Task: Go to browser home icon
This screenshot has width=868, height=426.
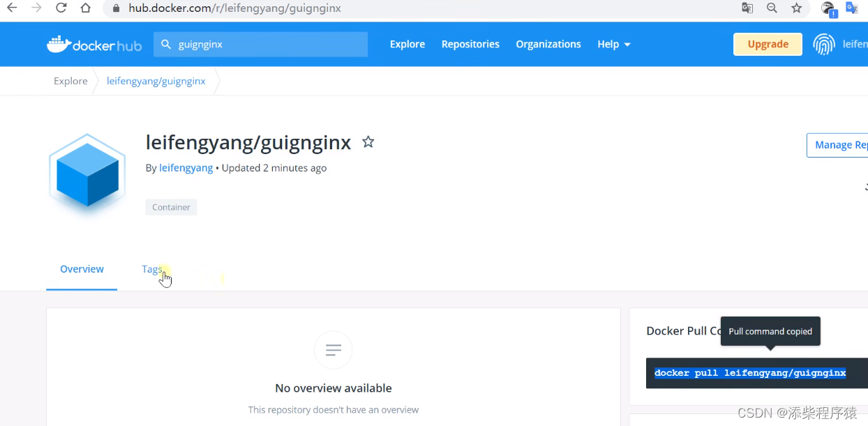Action: tap(85, 8)
